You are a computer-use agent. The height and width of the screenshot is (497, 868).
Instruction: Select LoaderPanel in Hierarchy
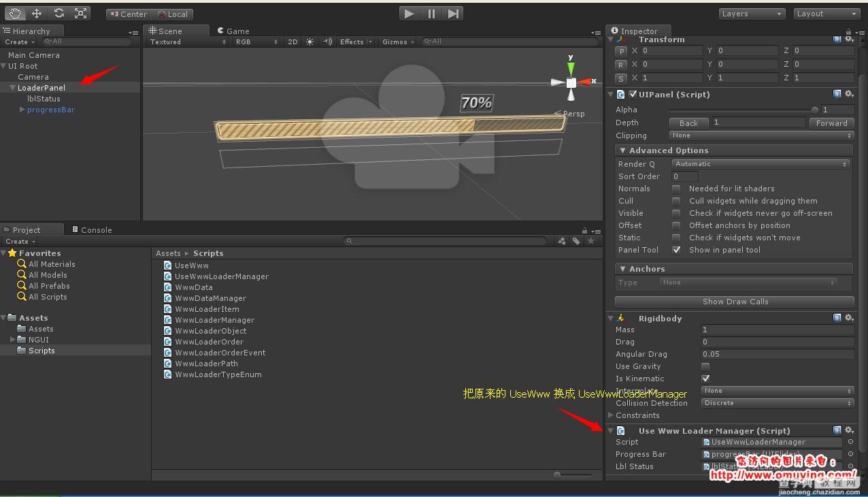pos(41,88)
